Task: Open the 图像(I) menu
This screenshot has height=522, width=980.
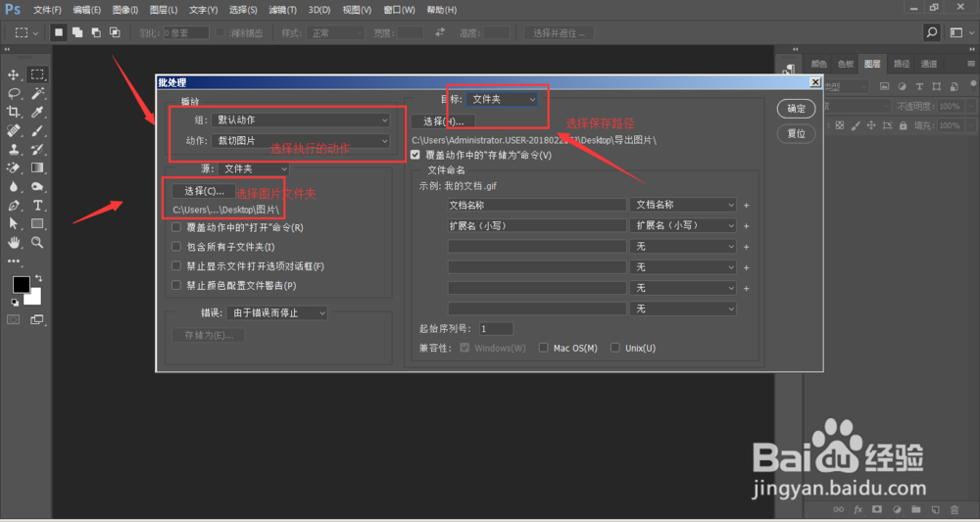Action: [x=125, y=10]
